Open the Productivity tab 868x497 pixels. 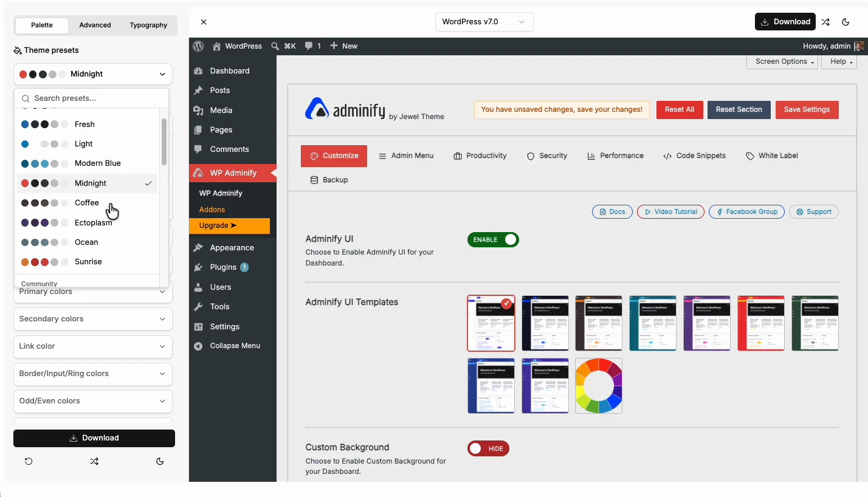(480, 156)
